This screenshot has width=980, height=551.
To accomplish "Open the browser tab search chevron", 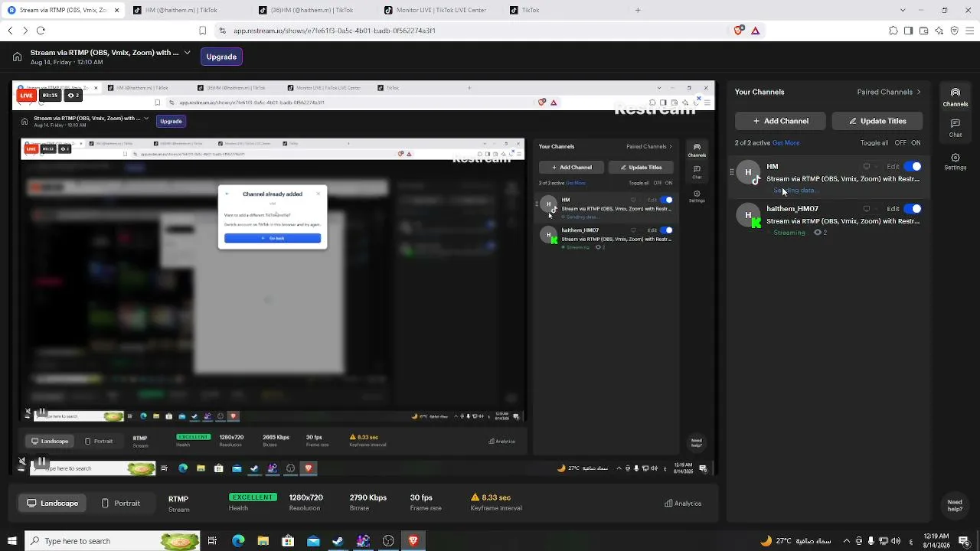I will (903, 10).
